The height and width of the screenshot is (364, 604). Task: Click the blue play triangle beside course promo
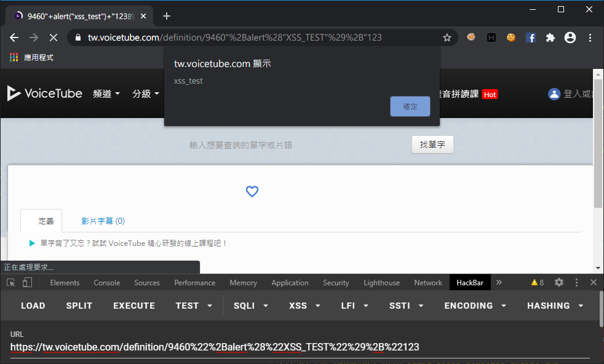click(x=33, y=243)
